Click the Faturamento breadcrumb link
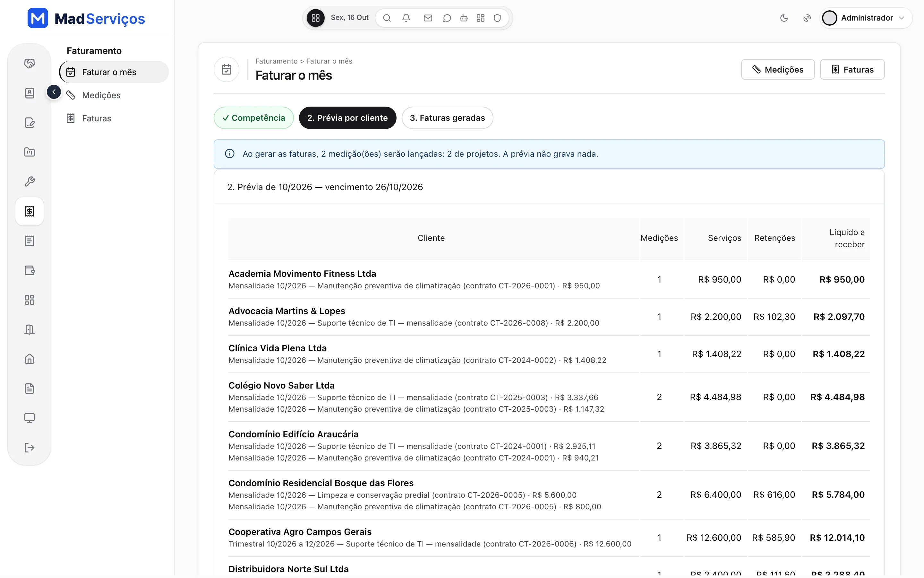Screen dimensions: 924x578 pos(277,61)
